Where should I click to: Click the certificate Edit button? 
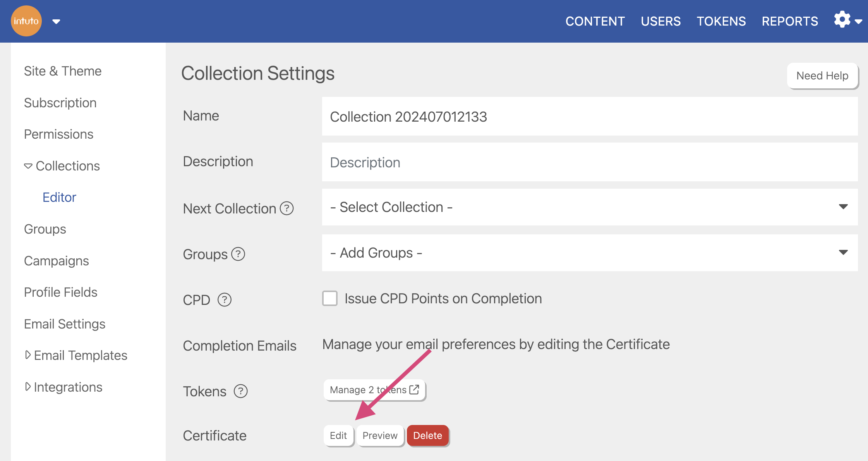click(338, 435)
